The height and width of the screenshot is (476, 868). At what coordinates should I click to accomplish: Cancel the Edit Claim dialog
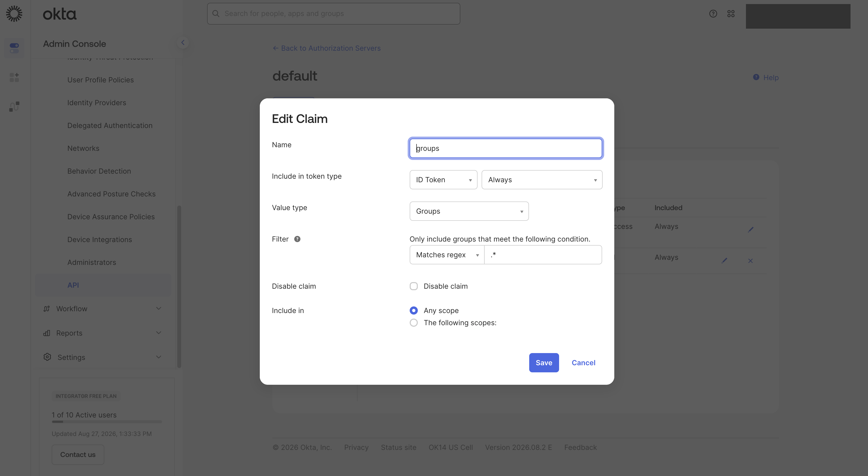[583, 363]
